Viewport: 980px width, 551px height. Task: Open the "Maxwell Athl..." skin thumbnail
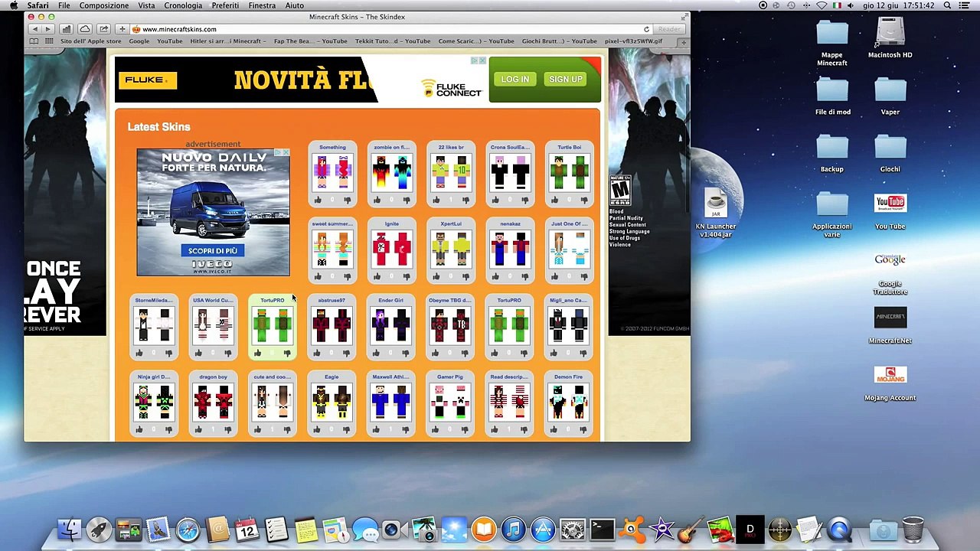[x=390, y=402]
